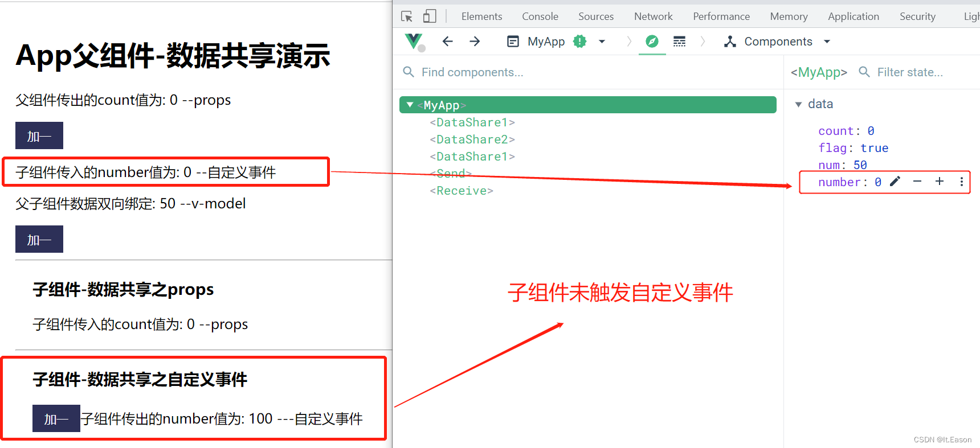Select the MyApp component row
Image resolution: width=980 pixels, height=448 pixels.
[588, 105]
